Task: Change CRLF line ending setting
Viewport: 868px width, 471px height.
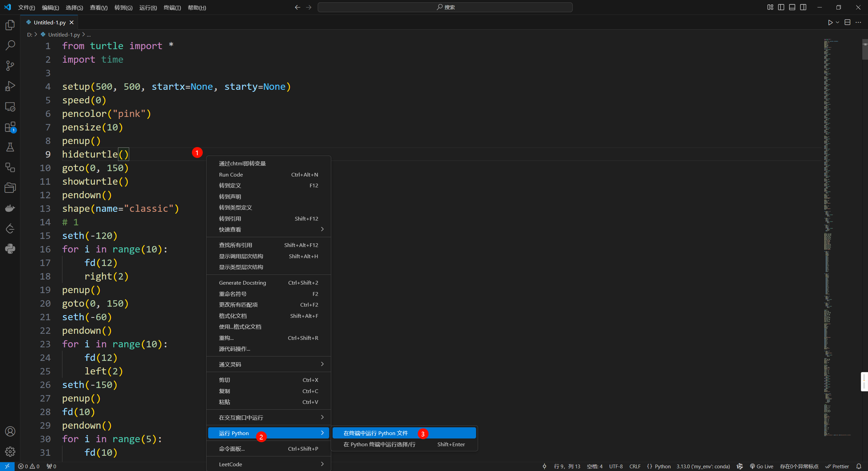Action: coord(635,466)
